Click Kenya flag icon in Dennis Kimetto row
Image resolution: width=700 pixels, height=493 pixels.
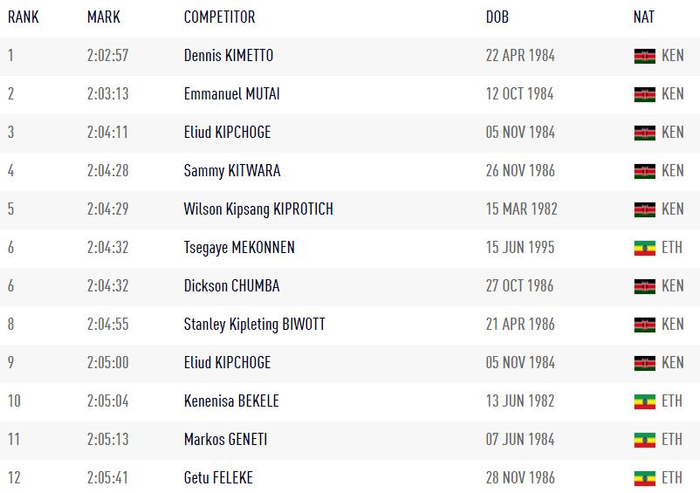[644, 56]
